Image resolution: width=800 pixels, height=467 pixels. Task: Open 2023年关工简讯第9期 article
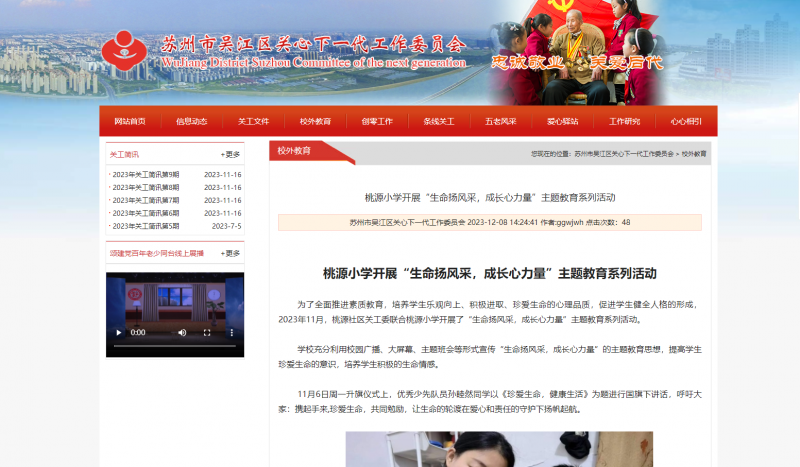tap(146, 175)
